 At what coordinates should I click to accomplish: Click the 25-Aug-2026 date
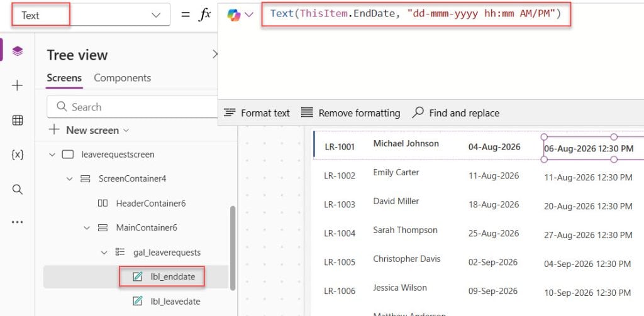(x=494, y=233)
